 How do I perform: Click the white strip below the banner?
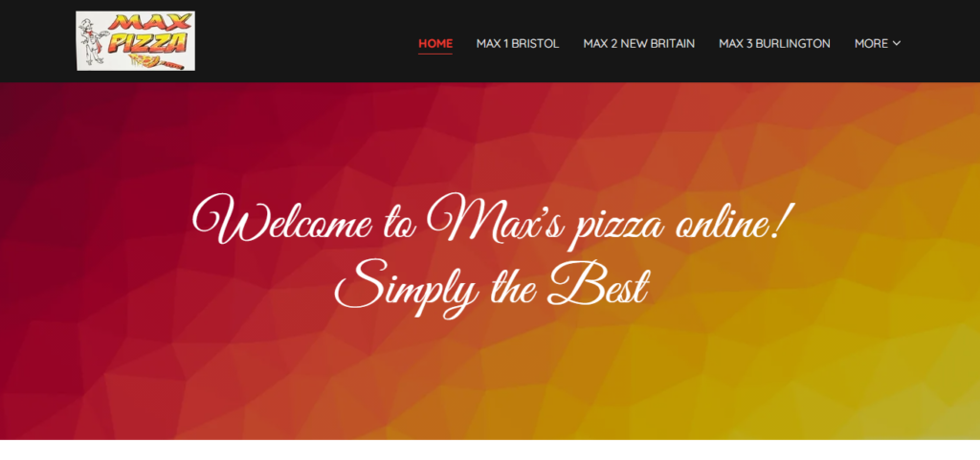[x=490, y=450]
